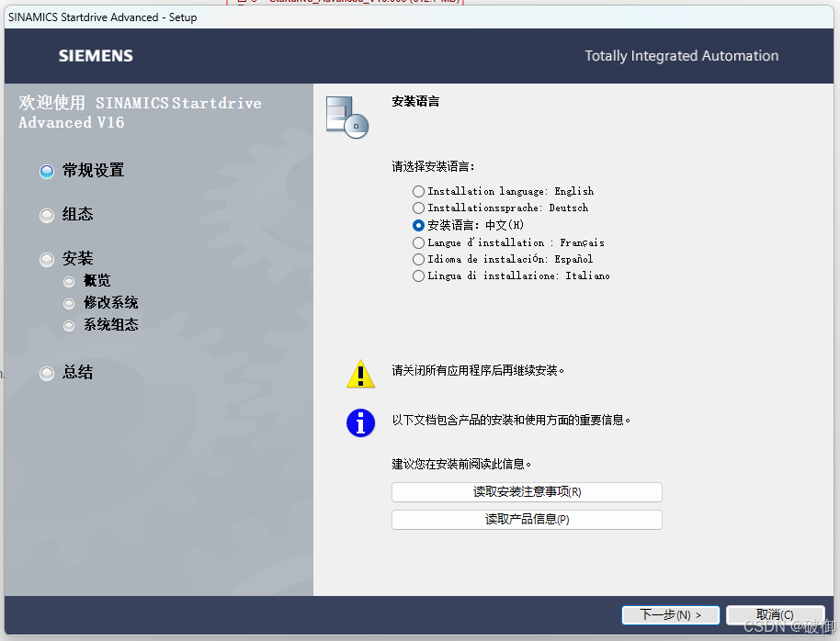
Task: Click 请选择安装语言 prompt text
Action: pos(433,166)
